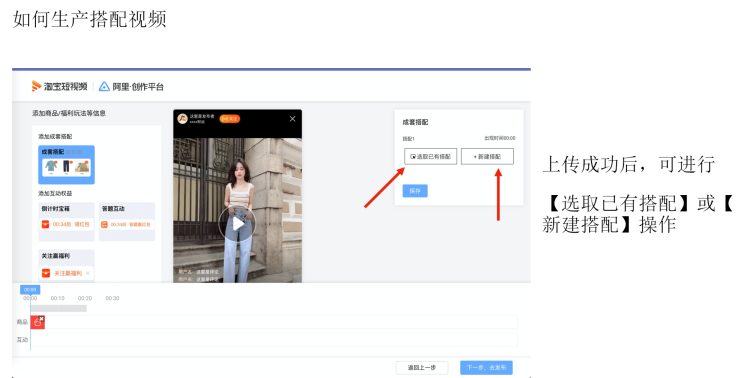This screenshot has width=750, height=378.
Task: Click the empty 互动 timeline track
Action: tap(274, 340)
